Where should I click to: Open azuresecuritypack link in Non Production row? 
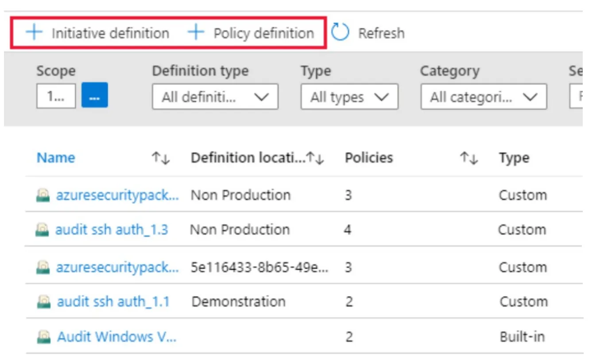[x=117, y=195]
